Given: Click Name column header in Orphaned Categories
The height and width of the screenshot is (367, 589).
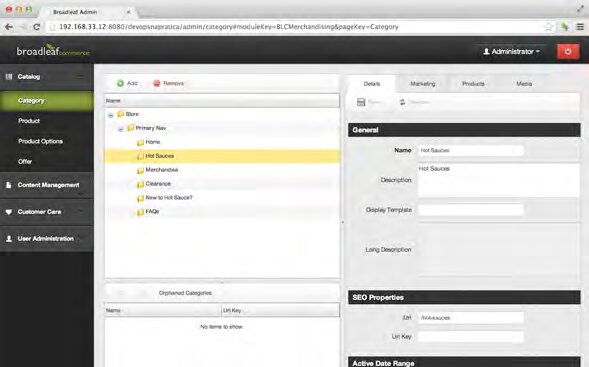Looking at the screenshot, I should pos(163,310).
